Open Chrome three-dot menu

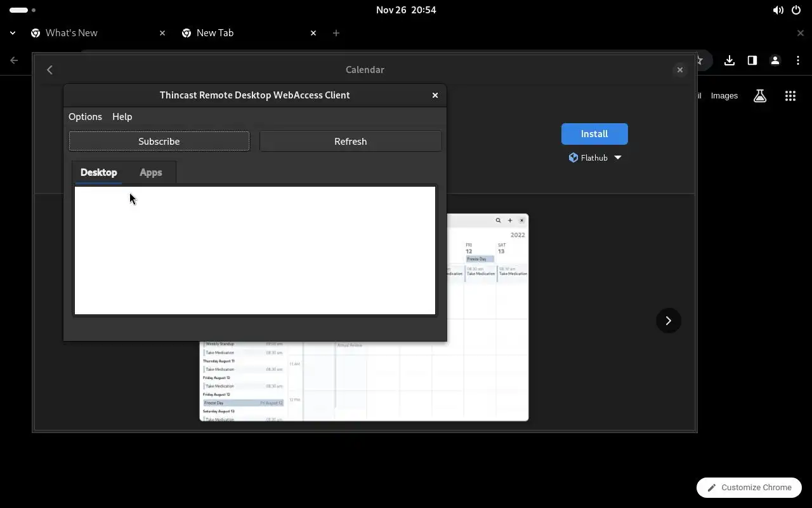[x=798, y=60]
